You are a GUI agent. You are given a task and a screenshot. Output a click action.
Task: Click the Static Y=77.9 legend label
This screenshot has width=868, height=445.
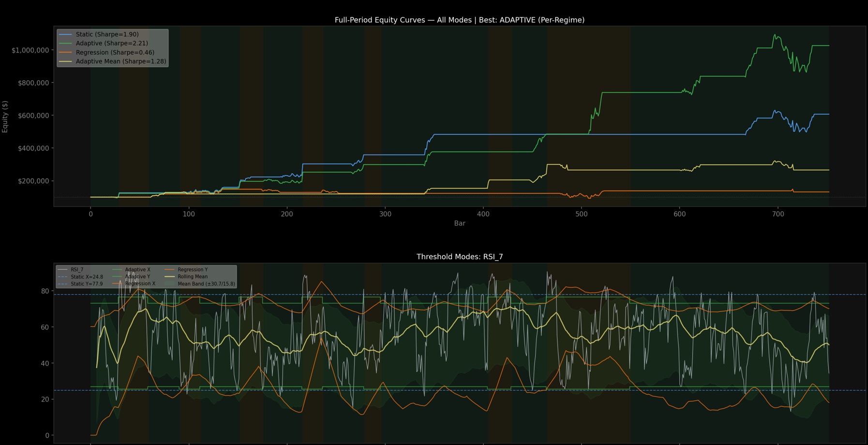tap(87, 283)
